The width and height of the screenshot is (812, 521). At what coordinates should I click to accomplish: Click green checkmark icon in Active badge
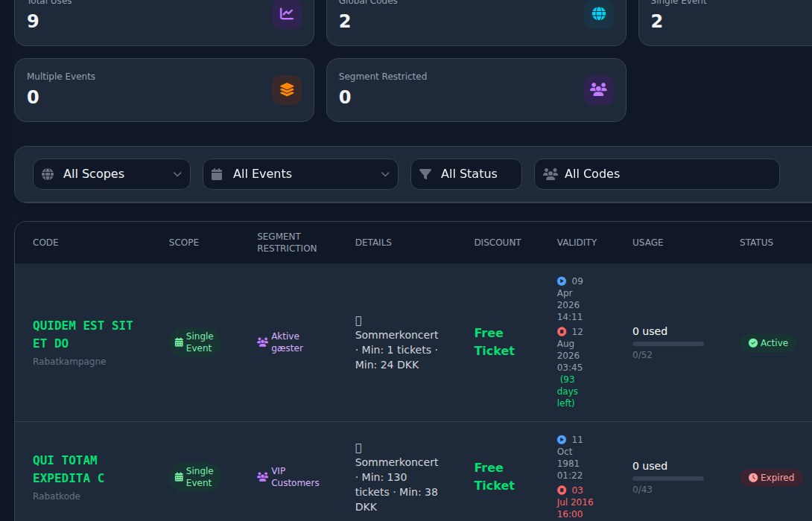753,343
